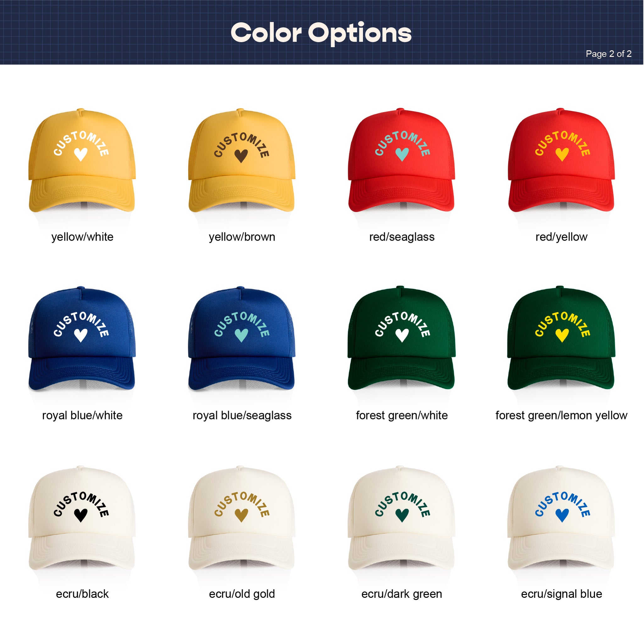Choose the red/seaglass hat

click(401, 160)
